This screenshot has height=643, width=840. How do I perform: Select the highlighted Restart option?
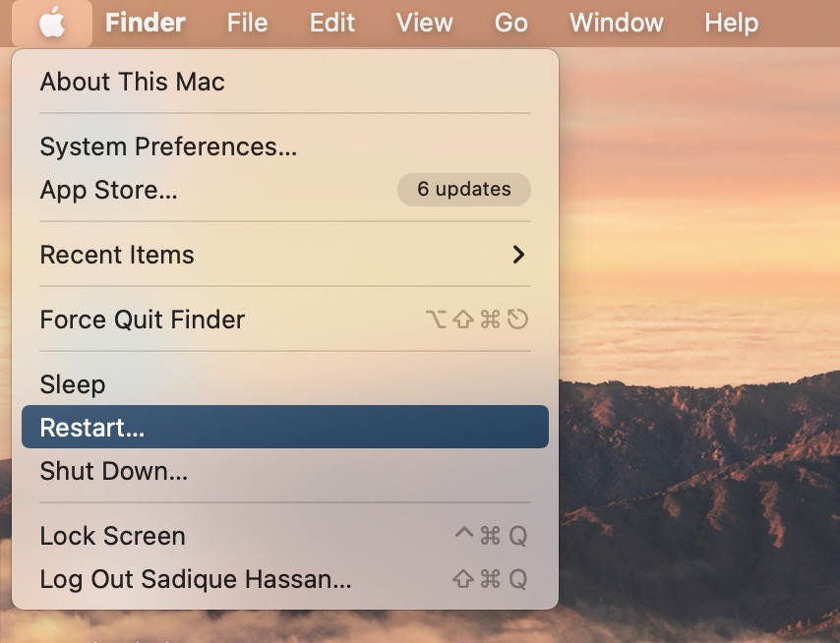[92, 427]
